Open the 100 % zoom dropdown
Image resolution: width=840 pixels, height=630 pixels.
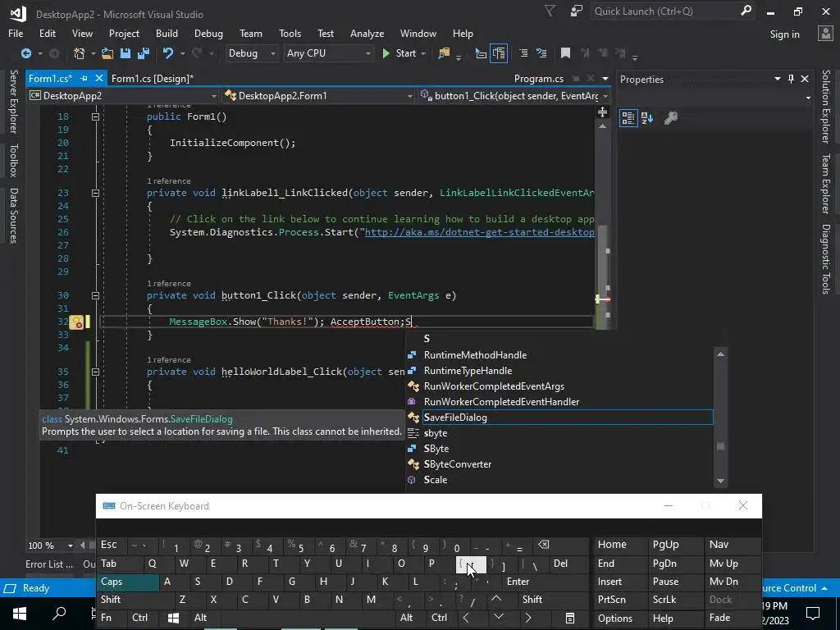tap(71, 546)
